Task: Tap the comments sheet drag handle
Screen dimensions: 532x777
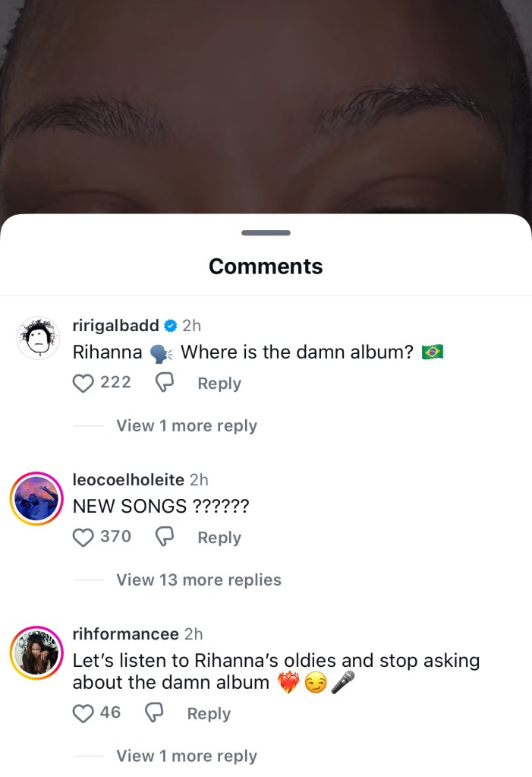Action: (x=266, y=232)
